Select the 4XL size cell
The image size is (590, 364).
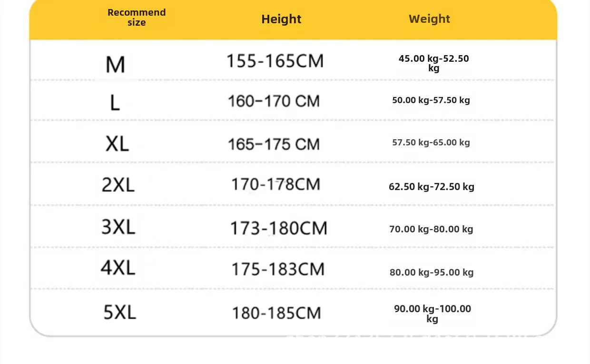point(118,268)
